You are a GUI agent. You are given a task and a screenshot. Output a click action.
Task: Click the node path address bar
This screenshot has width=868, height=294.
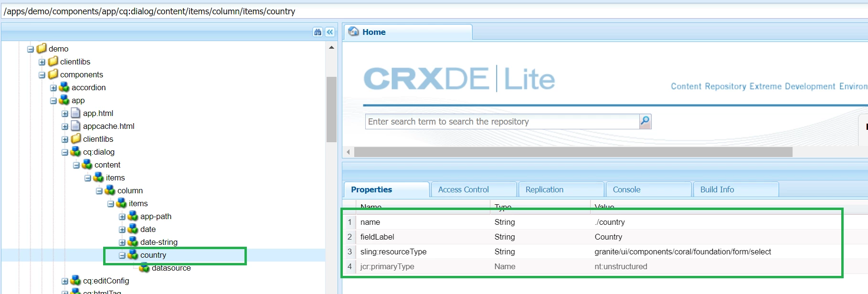434,11
